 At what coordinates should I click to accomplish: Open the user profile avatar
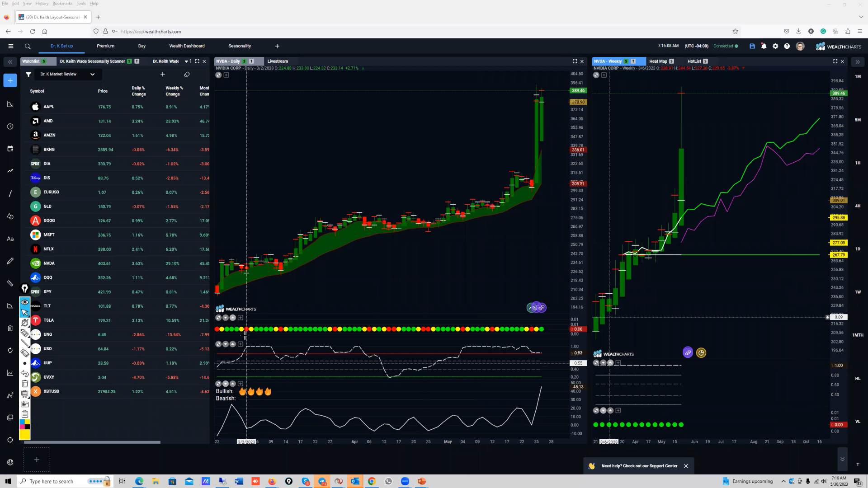(x=800, y=46)
